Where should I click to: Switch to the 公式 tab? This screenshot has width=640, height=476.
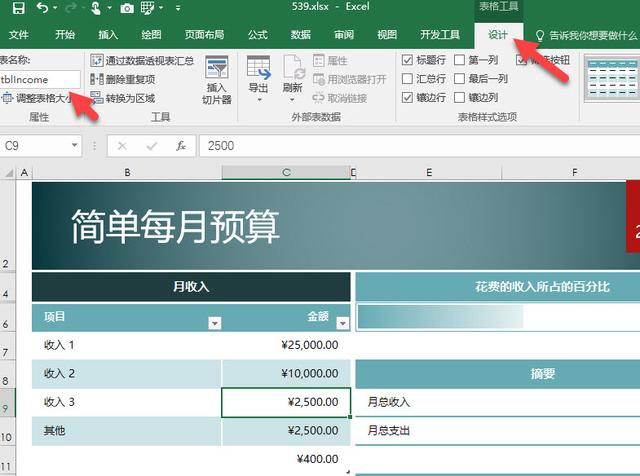(258, 35)
